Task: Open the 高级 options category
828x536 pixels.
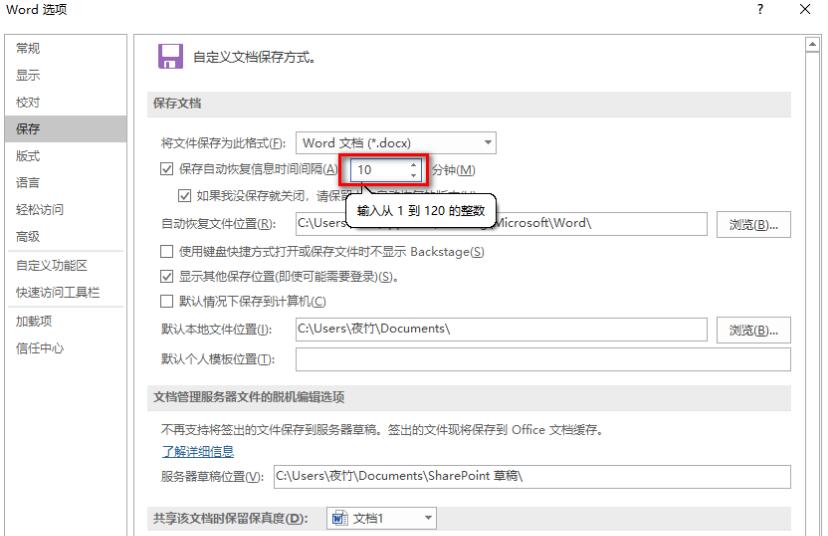Action: [x=65, y=237]
